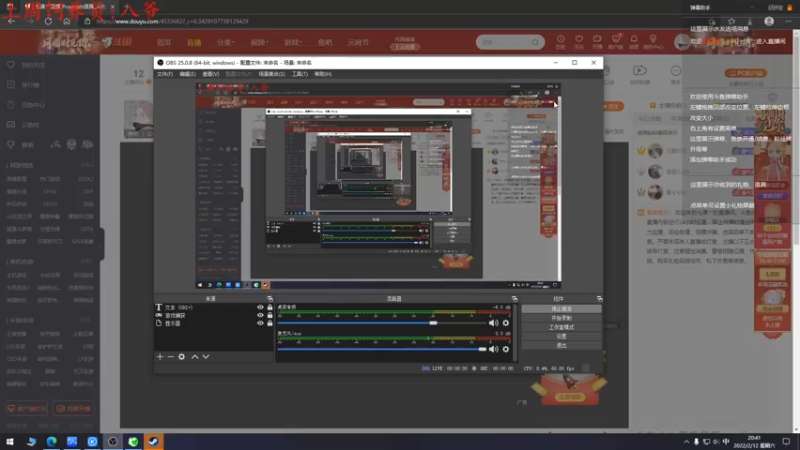
Task: Go to browser home page icon
Action: click(66, 21)
